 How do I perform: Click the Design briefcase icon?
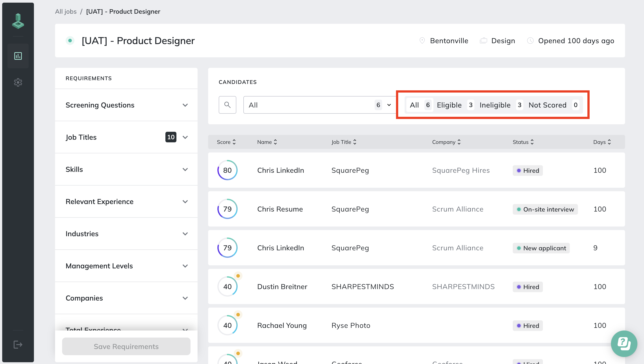pyautogui.click(x=483, y=41)
